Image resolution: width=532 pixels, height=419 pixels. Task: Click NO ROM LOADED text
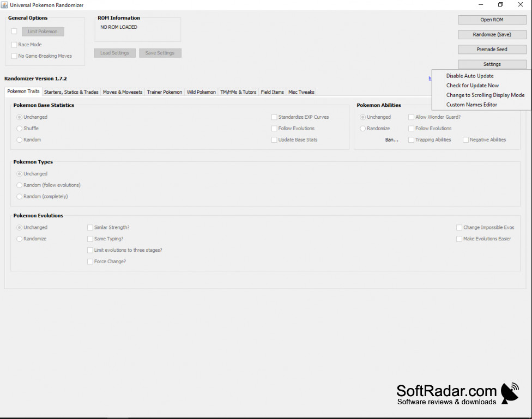(x=119, y=27)
